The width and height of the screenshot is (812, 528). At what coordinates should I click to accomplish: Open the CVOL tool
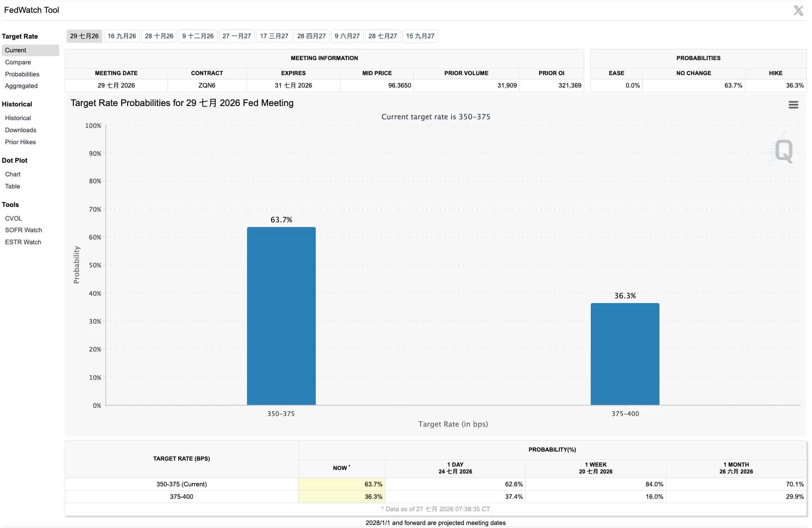(x=13, y=218)
